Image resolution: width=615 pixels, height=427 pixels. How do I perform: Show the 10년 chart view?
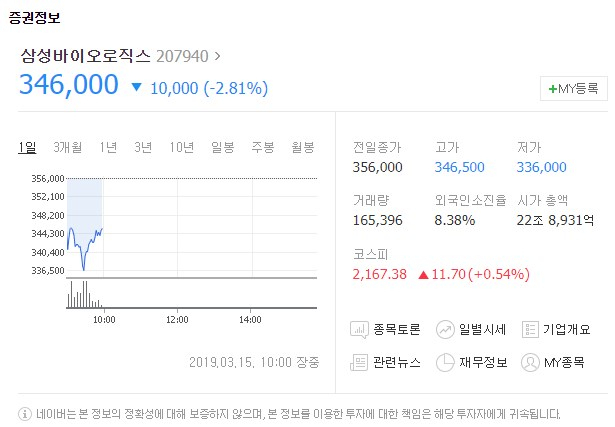tap(182, 148)
